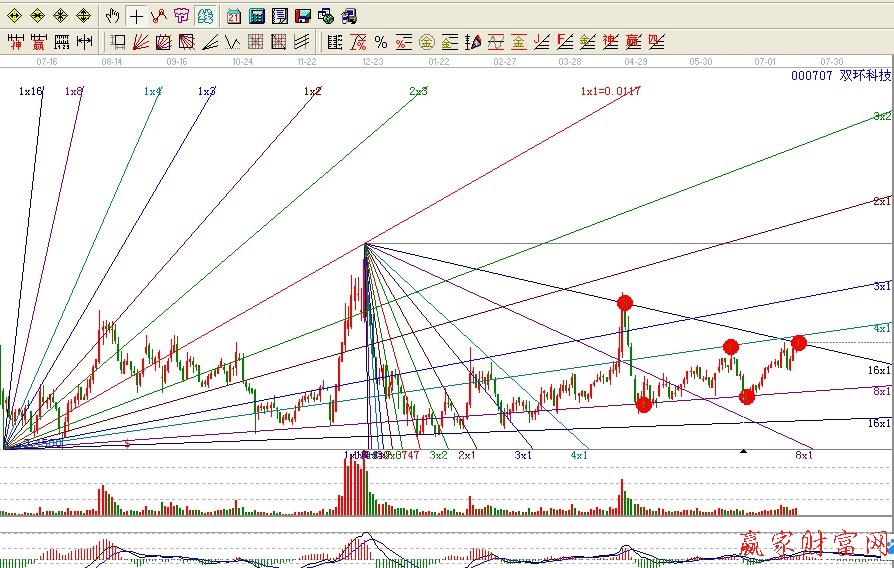Image resolution: width=894 pixels, height=568 pixels.
Task: Click the red 神 icon in second toolbar
Action: (16, 42)
